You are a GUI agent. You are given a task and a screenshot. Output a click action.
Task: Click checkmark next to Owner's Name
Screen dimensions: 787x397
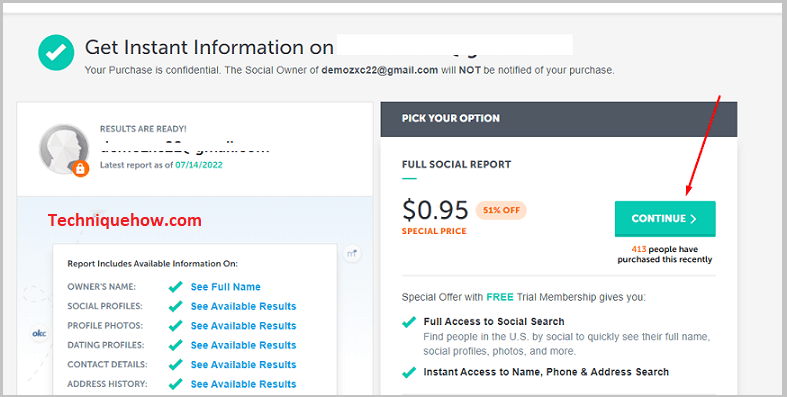pyautogui.click(x=175, y=287)
